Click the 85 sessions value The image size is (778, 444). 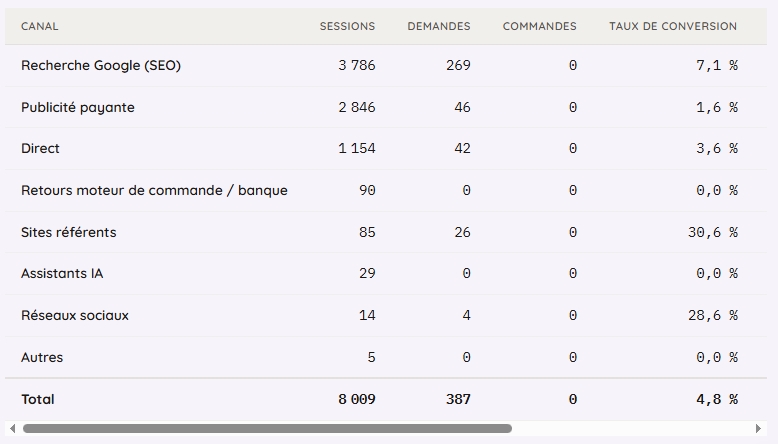[367, 232]
